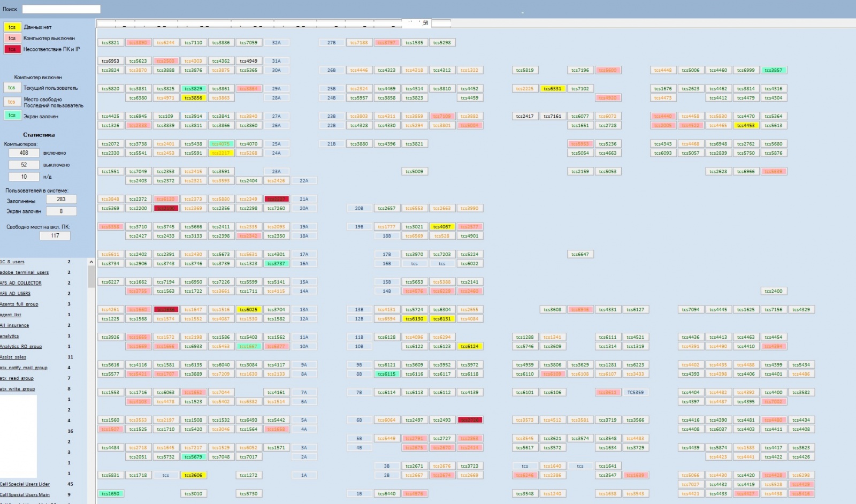Select the 408 'включено' statistics value

click(x=24, y=153)
